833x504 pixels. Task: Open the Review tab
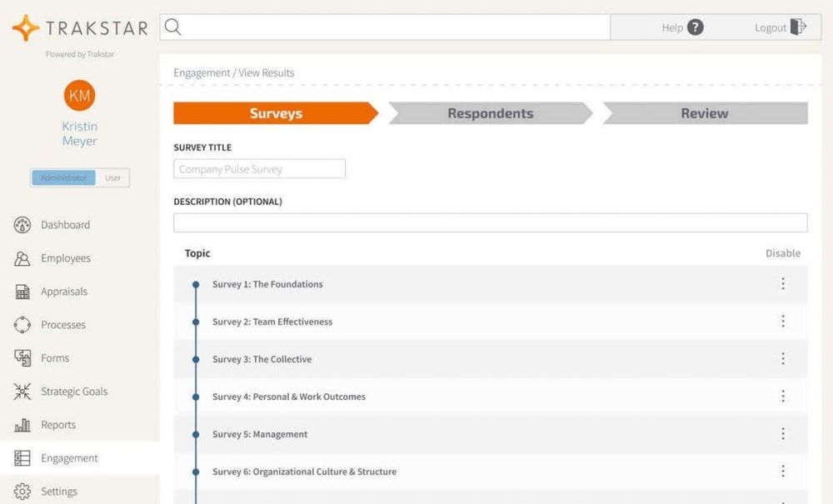[x=705, y=113]
